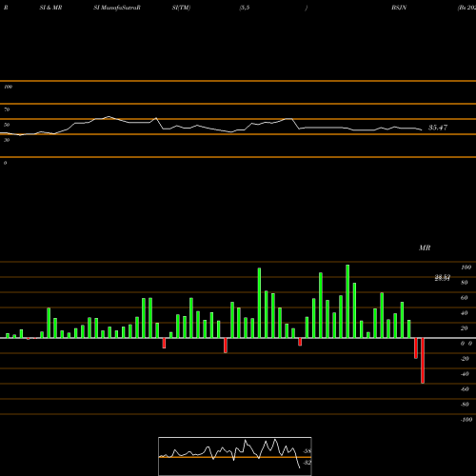Click the BSJN ticker text in the header
The height and width of the screenshot is (476, 476).
click(x=399, y=8)
